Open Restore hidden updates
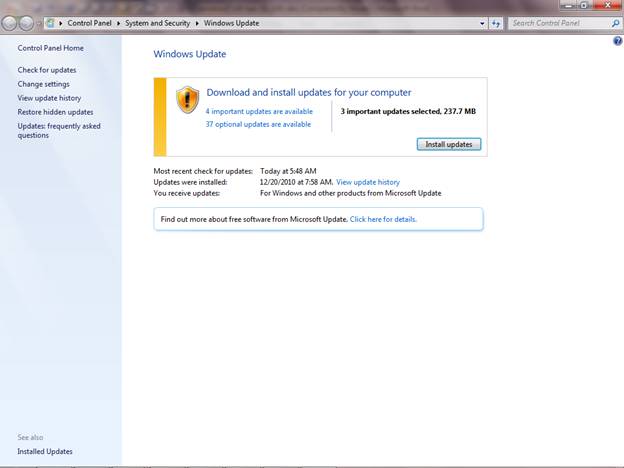This screenshot has height=468, width=624. [55, 112]
